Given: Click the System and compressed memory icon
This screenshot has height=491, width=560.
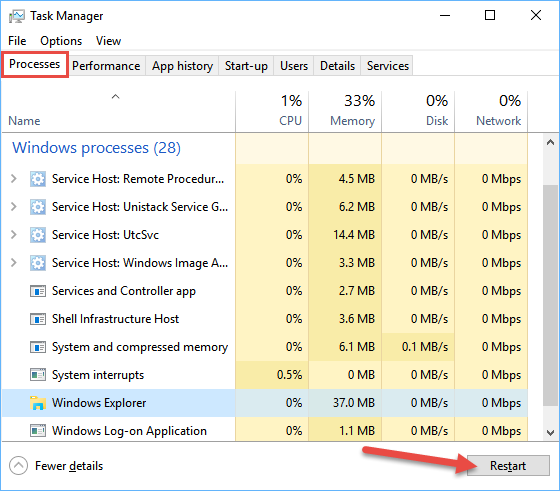Looking at the screenshot, I should coord(38,347).
